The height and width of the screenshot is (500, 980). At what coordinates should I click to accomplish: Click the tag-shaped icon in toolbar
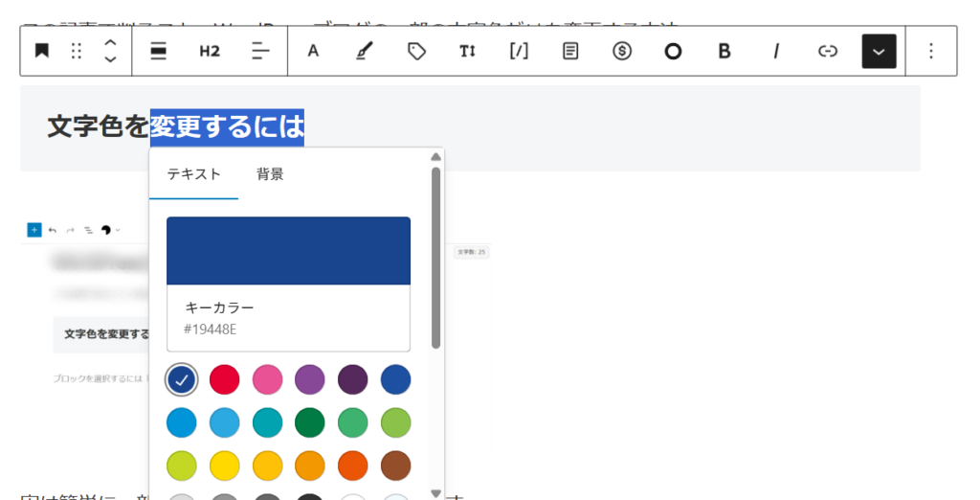click(x=416, y=52)
